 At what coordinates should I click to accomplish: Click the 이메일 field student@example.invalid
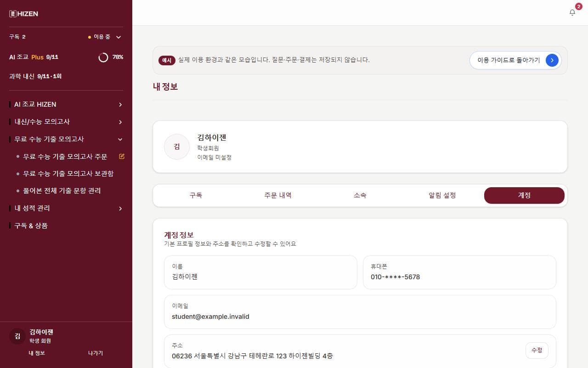[x=360, y=312]
